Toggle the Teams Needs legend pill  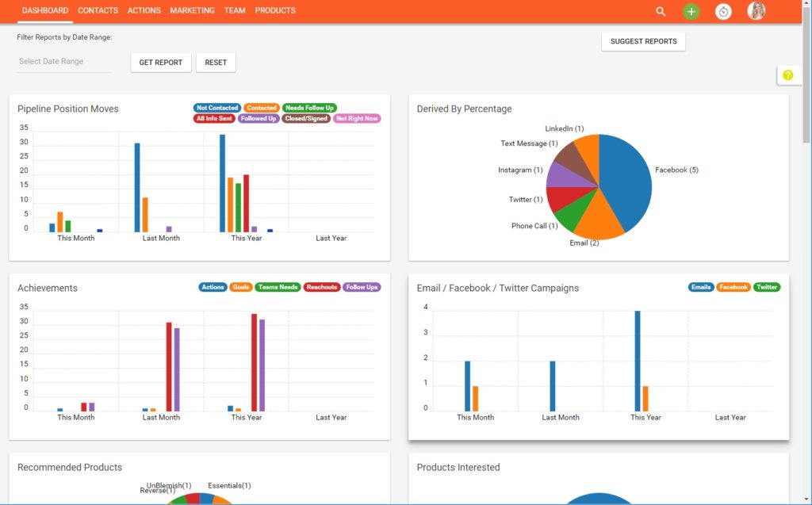278,287
